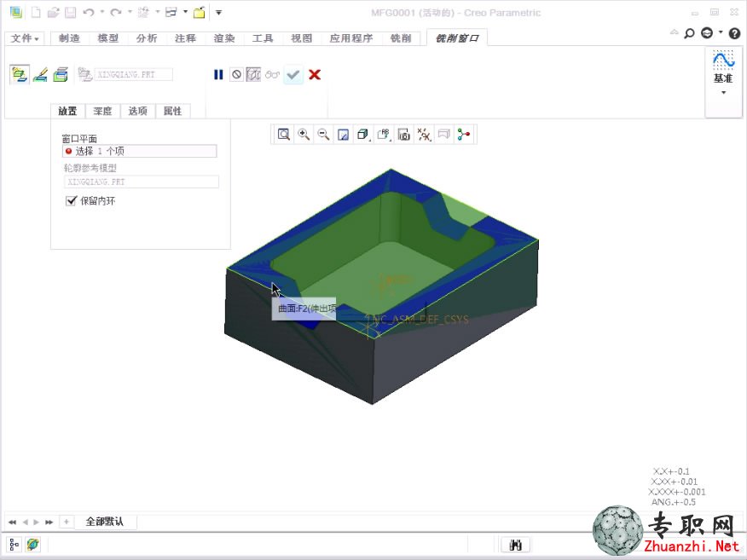
Task: Click the disabled 轮廓参考模型 XINGQIANG.PRT field
Action: (142, 182)
